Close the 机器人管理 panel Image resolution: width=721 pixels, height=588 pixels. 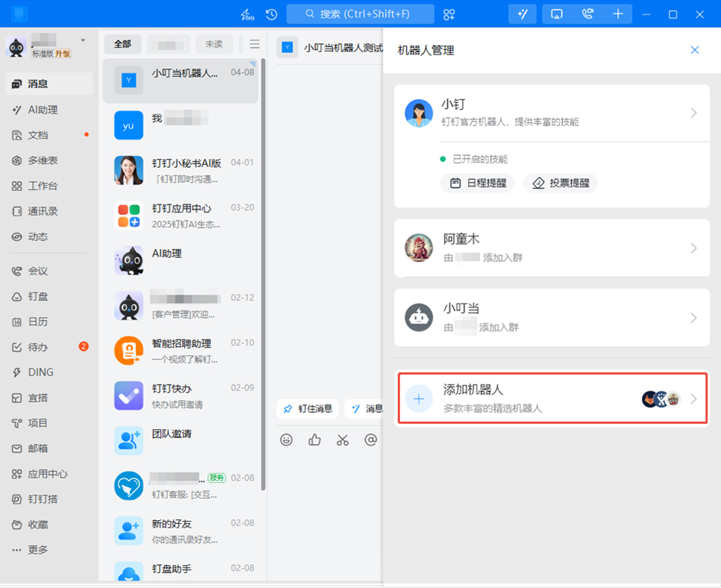click(x=695, y=50)
